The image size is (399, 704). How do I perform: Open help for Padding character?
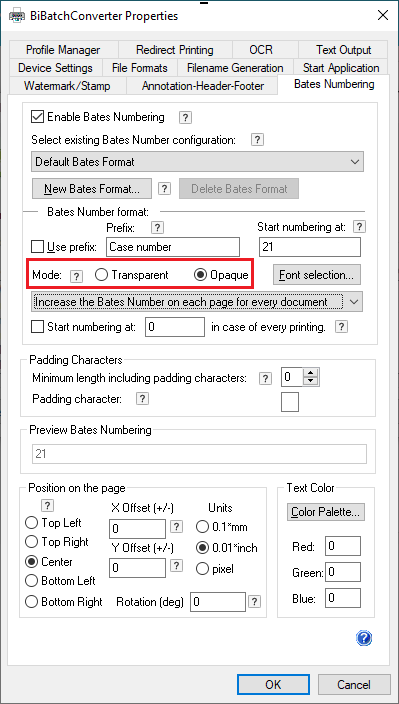tap(143, 399)
